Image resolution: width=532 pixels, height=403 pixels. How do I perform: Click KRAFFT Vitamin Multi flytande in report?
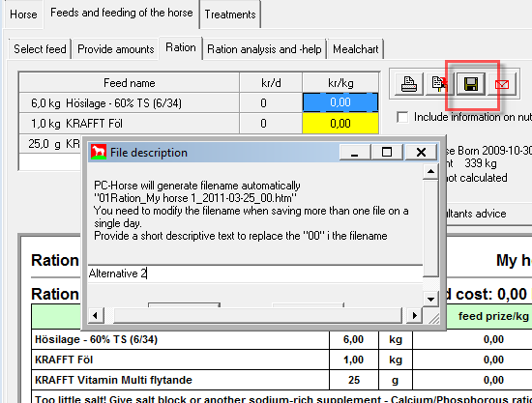point(113,380)
